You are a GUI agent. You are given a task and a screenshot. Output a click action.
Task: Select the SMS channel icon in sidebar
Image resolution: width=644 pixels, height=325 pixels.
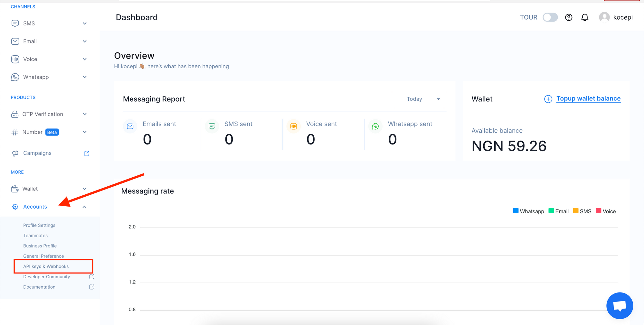click(x=15, y=23)
